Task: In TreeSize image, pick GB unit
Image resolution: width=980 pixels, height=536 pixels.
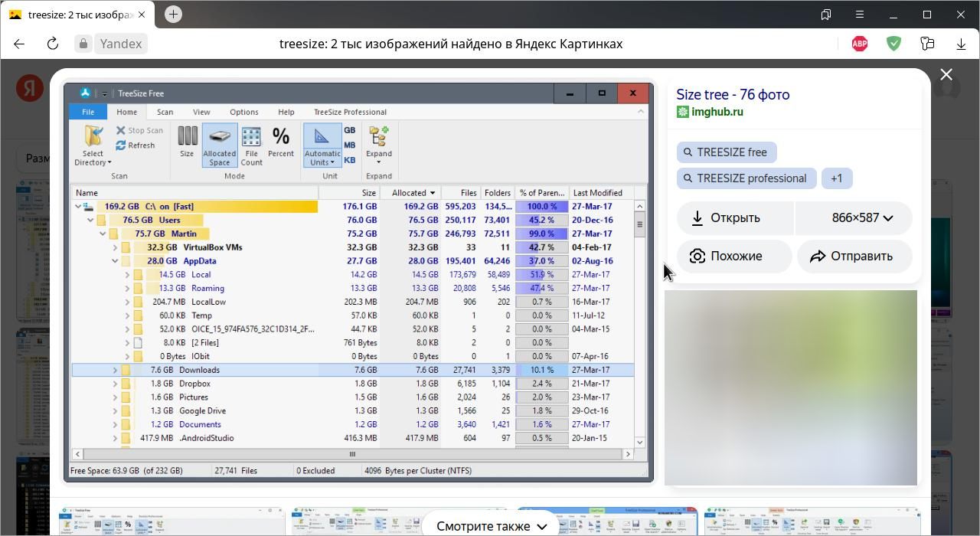Action: (x=350, y=130)
